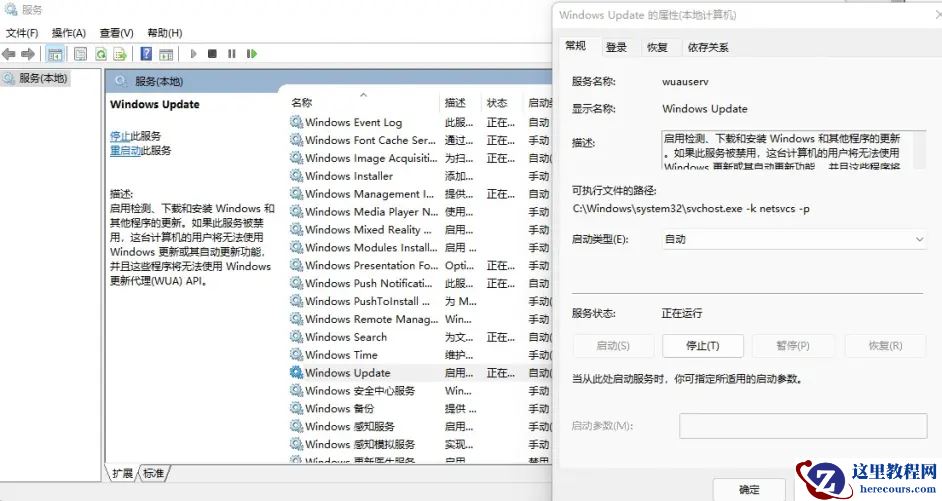Click the description box scrollbar in properties
942x501 pixels.
pyautogui.click(x=919, y=150)
